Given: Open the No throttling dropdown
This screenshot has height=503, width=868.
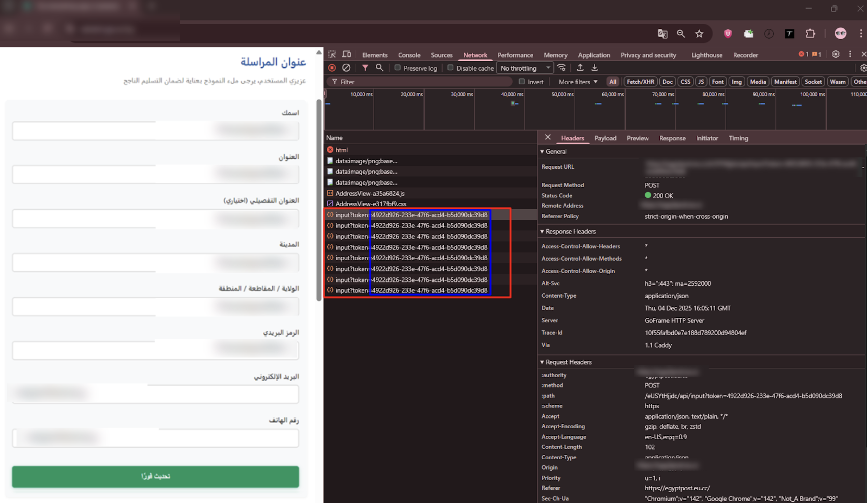Looking at the screenshot, I should tap(525, 68).
